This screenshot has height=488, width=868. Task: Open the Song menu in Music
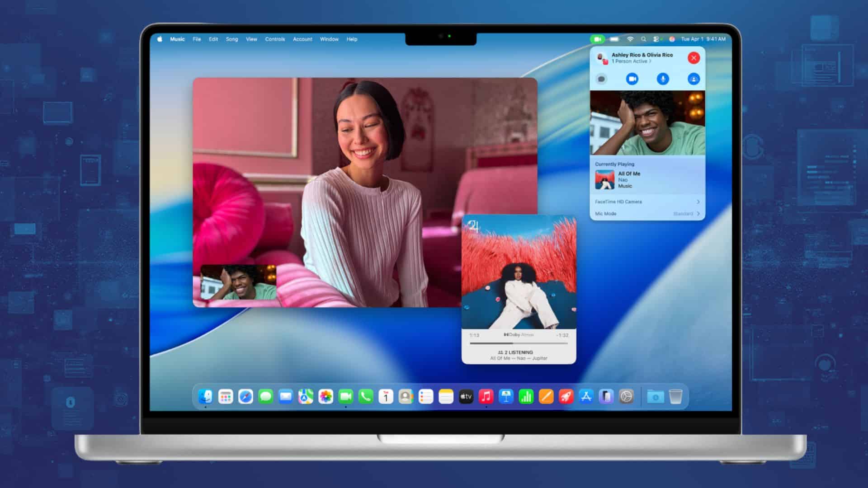pyautogui.click(x=232, y=39)
